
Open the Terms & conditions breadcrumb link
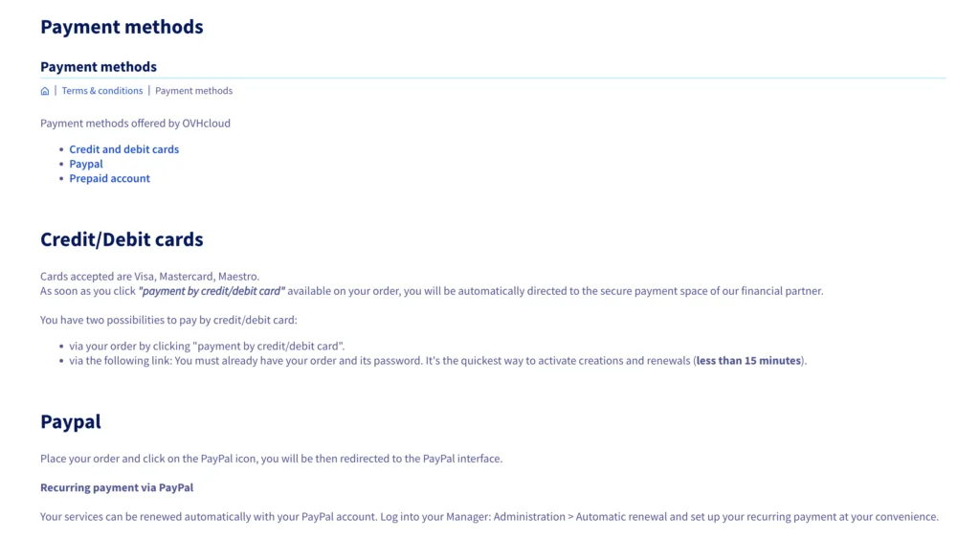101,91
